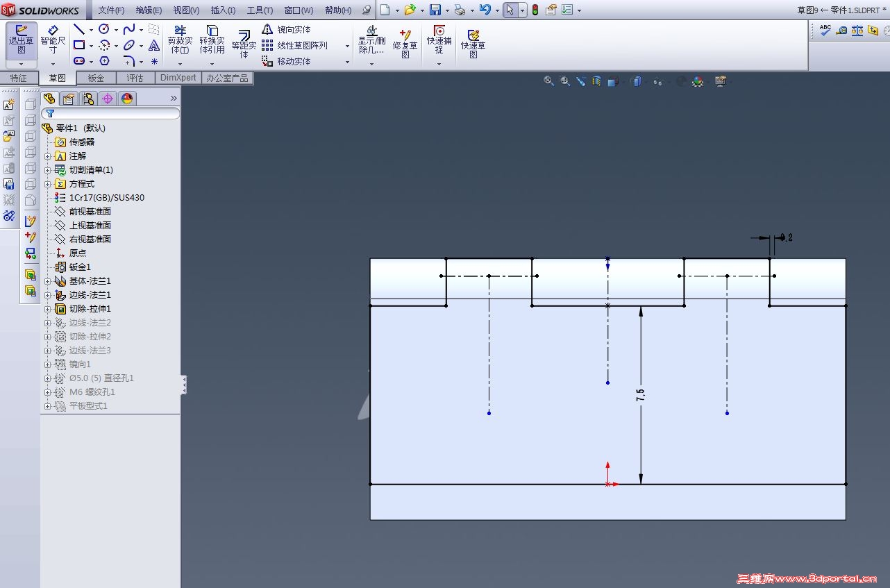
Task: Open the ConfigurationManager tab icon
Action: (x=88, y=99)
